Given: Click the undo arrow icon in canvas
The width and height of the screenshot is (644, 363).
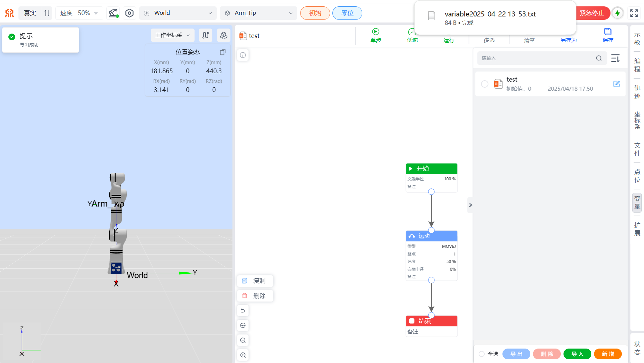Looking at the screenshot, I should (x=243, y=311).
